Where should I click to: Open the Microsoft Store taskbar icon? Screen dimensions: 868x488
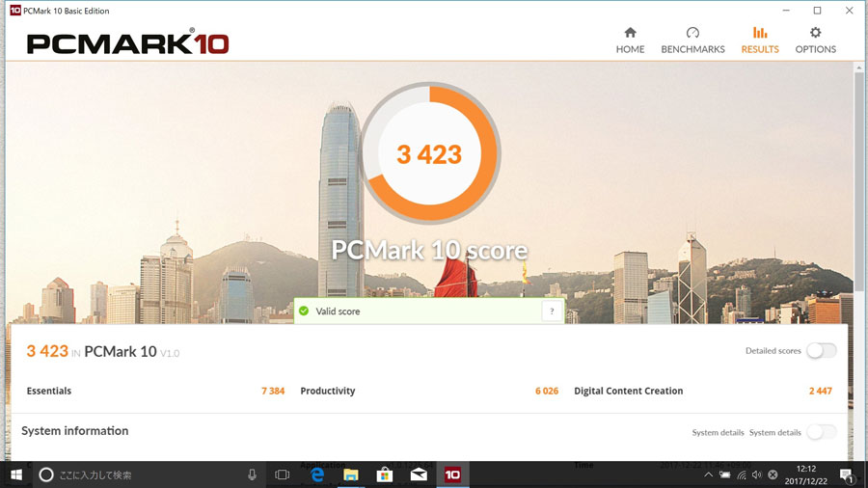[385, 474]
